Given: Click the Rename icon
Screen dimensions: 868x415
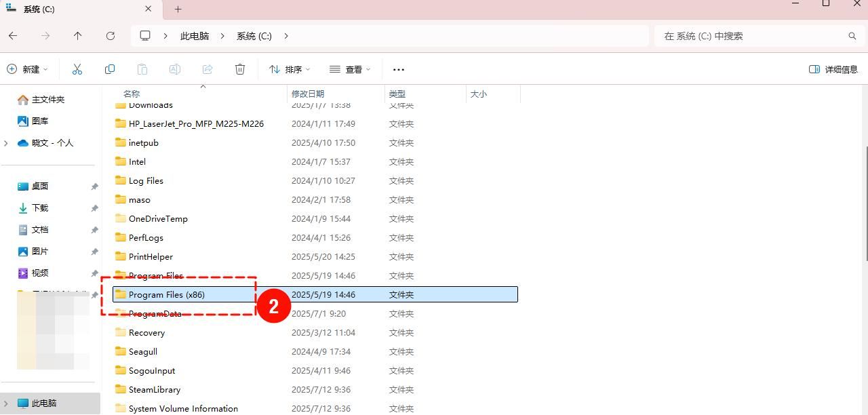Looking at the screenshot, I should pos(175,68).
